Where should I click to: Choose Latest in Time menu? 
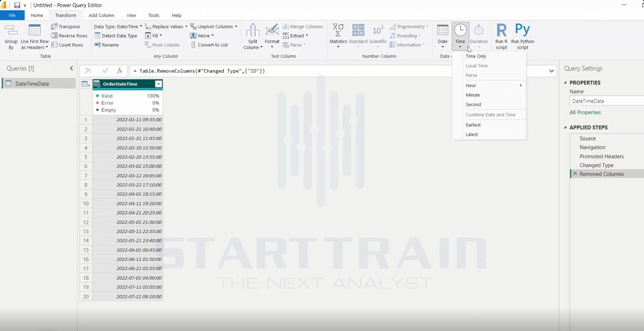click(472, 134)
